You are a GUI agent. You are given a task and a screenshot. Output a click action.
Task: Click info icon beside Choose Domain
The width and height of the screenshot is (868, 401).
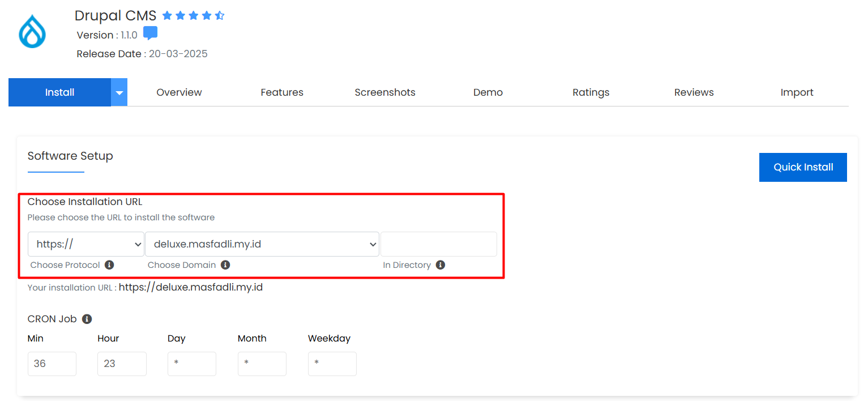pyautogui.click(x=225, y=265)
